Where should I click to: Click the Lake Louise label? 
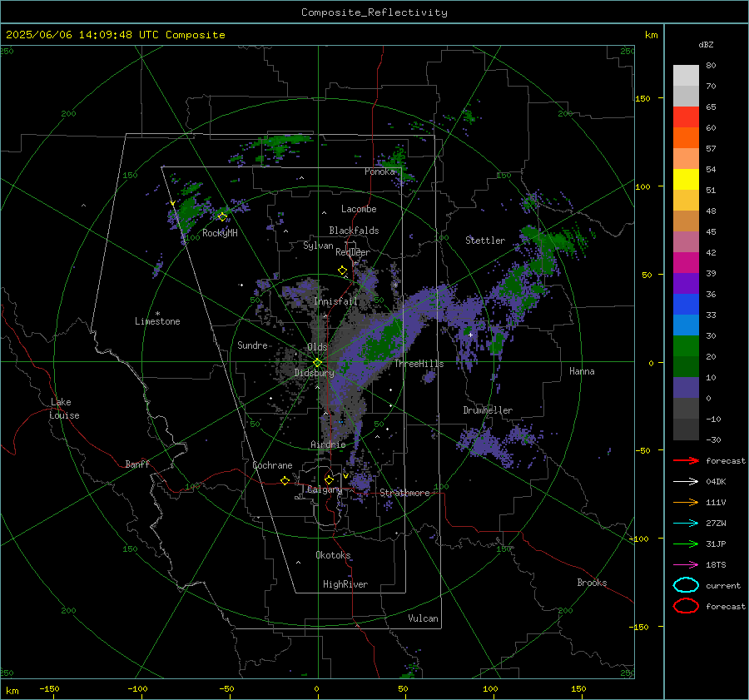pos(64,409)
